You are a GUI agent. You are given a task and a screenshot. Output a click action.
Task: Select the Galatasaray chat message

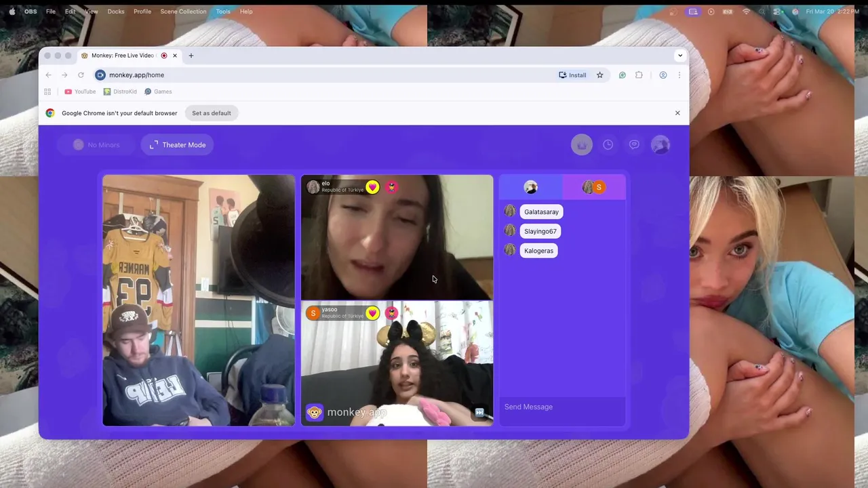point(541,212)
